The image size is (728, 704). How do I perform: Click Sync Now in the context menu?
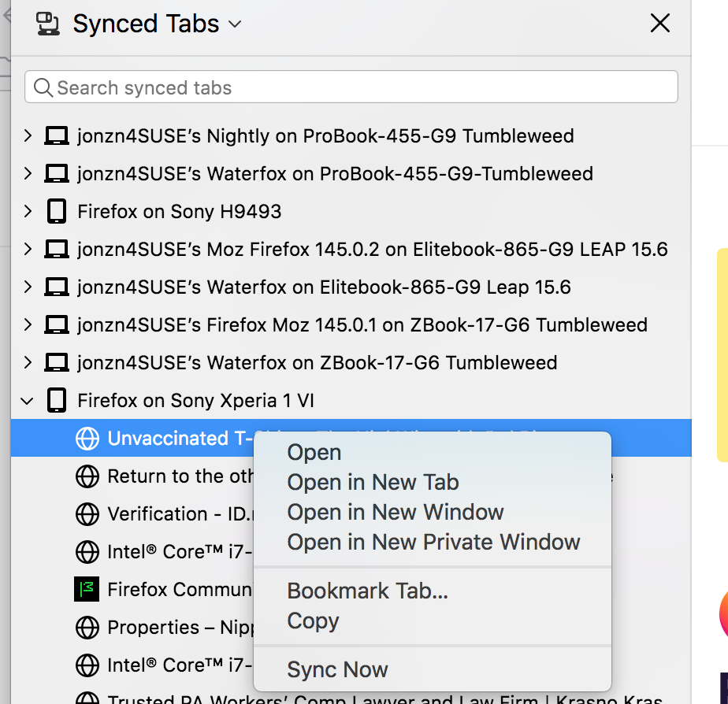(x=337, y=669)
